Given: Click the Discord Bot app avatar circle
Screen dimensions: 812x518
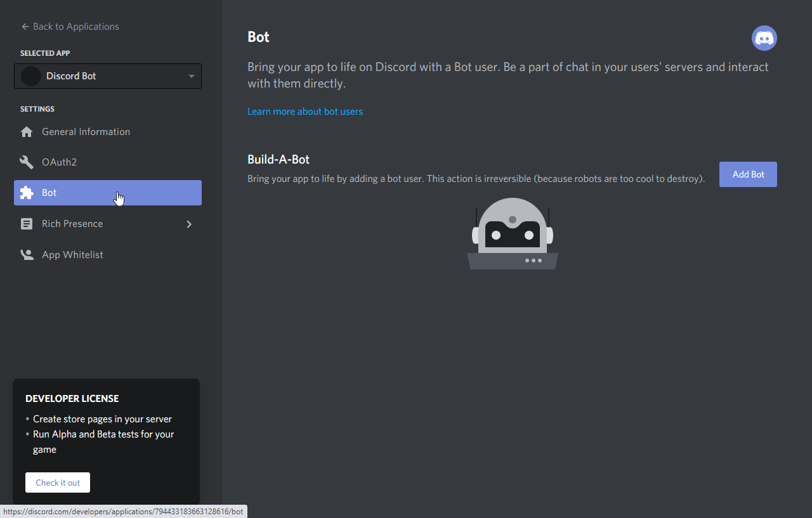Looking at the screenshot, I should tap(31, 76).
